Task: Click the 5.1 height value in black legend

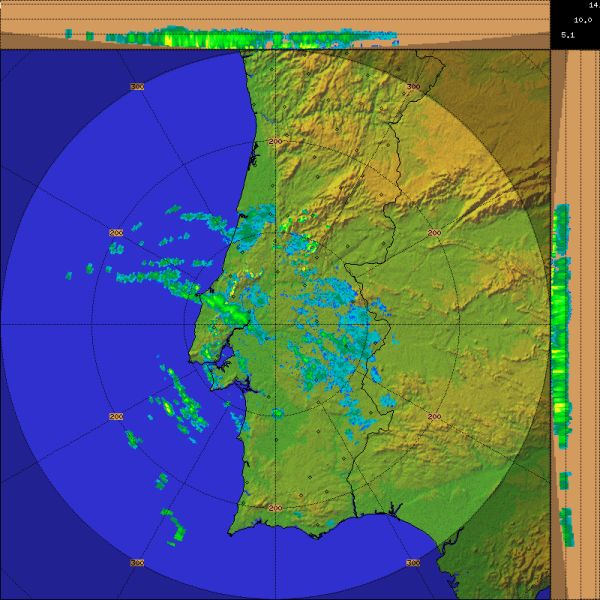Action: click(x=567, y=35)
